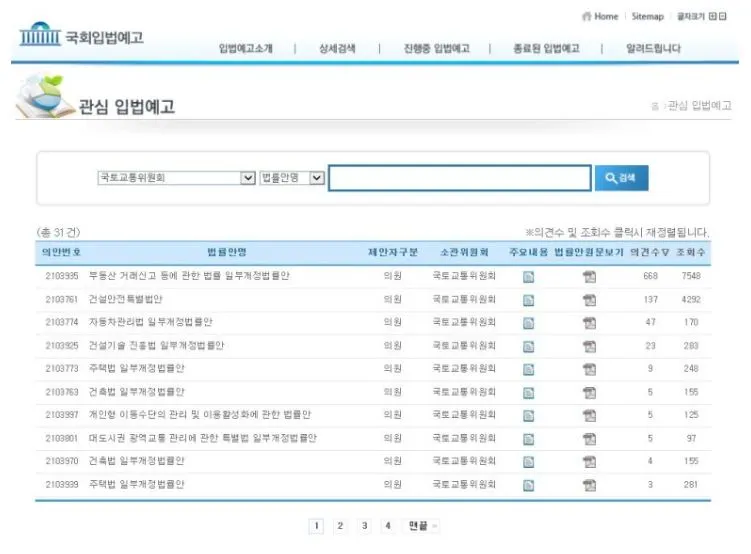751x554 pixels.
Task: View original bill text for 2103925
Action: click(590, 346)
